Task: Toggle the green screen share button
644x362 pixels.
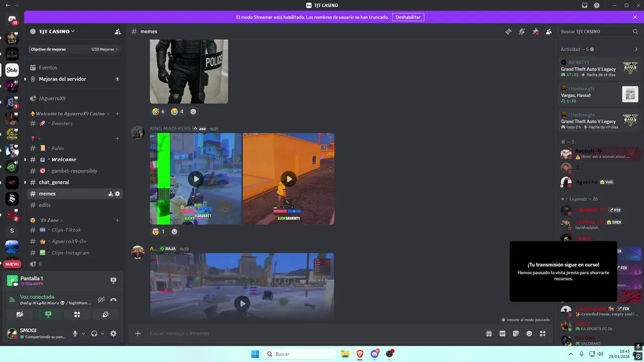Action: (x=48, y=314)
